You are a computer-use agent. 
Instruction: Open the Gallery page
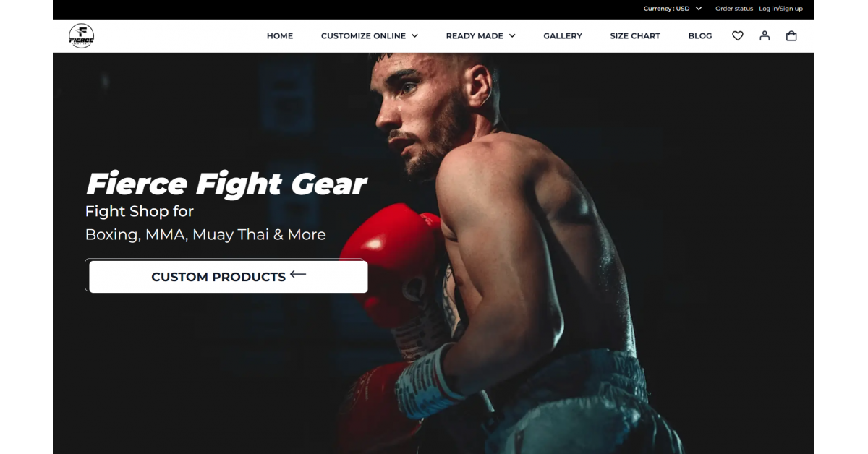(x=563, y=35)
